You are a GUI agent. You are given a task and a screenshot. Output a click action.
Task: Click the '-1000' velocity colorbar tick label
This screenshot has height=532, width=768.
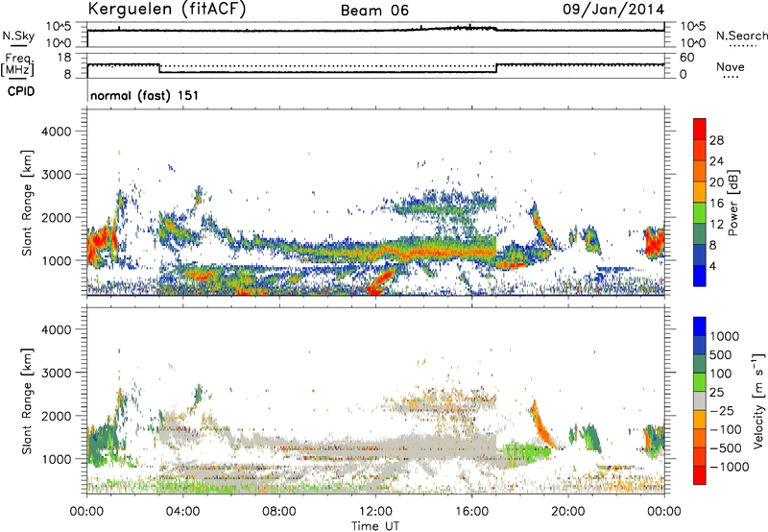729,467
